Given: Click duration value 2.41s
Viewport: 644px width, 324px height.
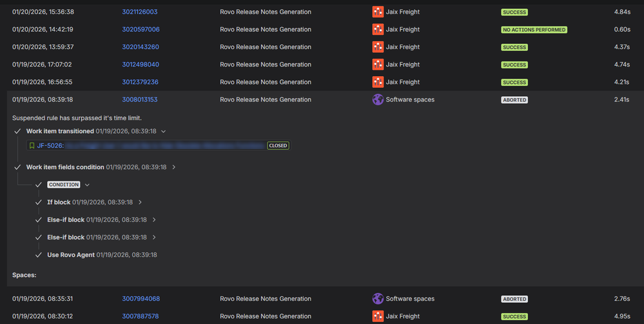Looking at the screenshot, I should (622, 99).
